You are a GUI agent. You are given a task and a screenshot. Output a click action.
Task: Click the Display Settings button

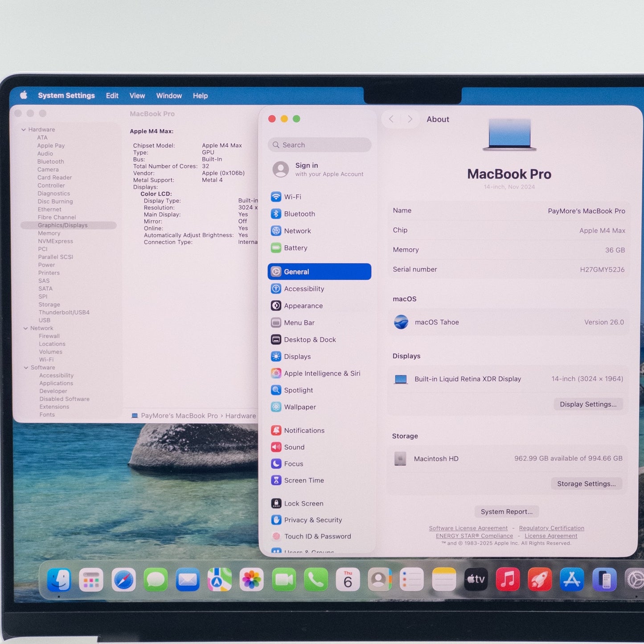coord(588,404)
